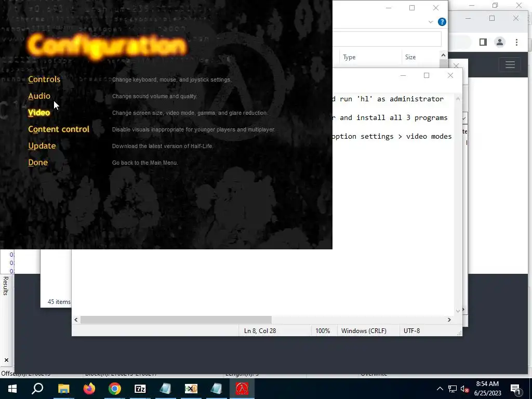Open Chrome's side panel icon
532x399 pixels.
tap(483, 42)
